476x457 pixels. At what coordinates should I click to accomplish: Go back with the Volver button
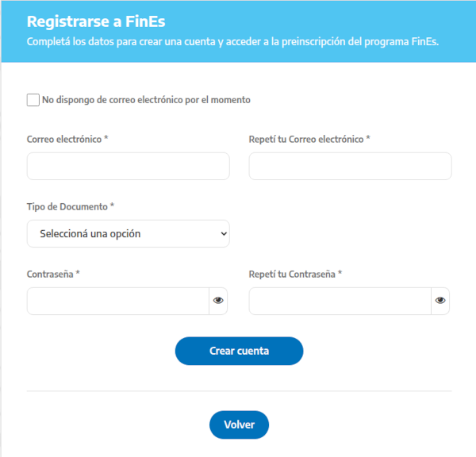point(239,424)
